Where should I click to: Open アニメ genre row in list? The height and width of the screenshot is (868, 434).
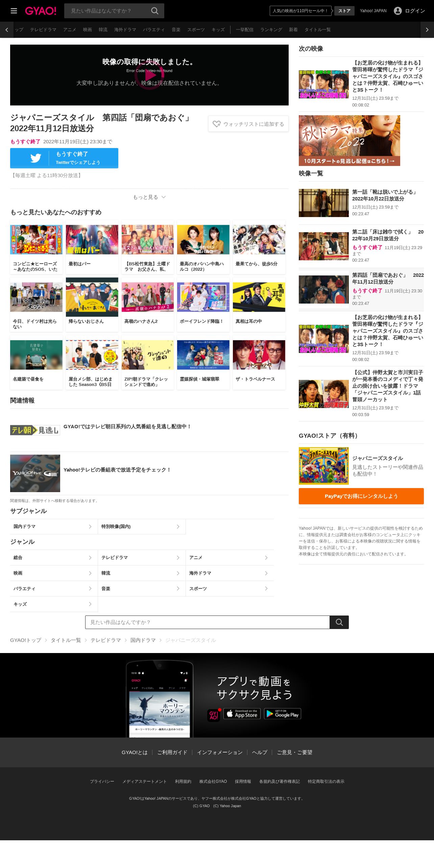[230, 558]
